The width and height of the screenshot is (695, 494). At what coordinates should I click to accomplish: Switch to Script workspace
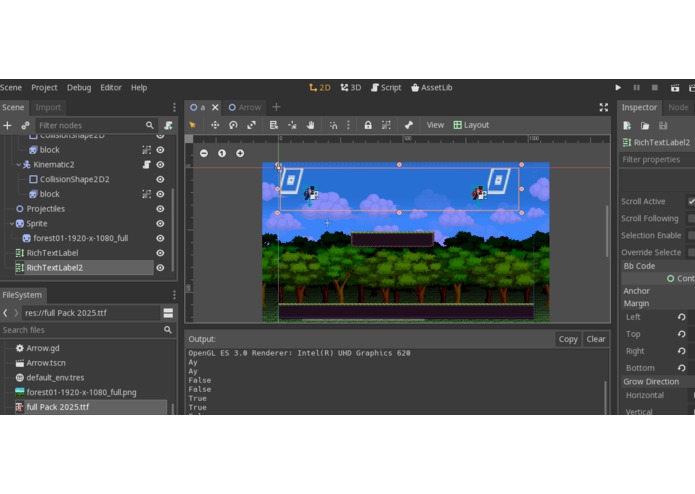pos(386,88)
